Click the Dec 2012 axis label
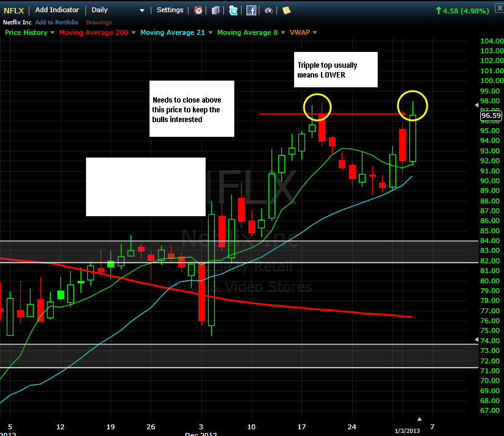 tap(201, 434)
